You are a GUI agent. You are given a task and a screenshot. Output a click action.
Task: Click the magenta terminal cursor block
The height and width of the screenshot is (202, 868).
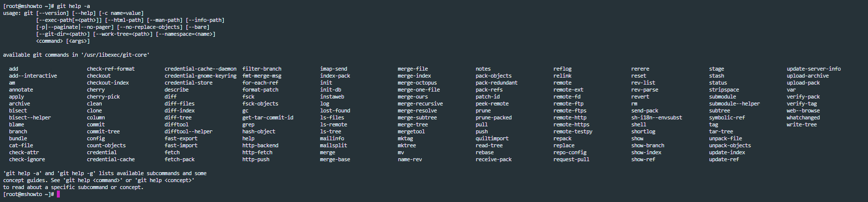click(x=58, y=195)
